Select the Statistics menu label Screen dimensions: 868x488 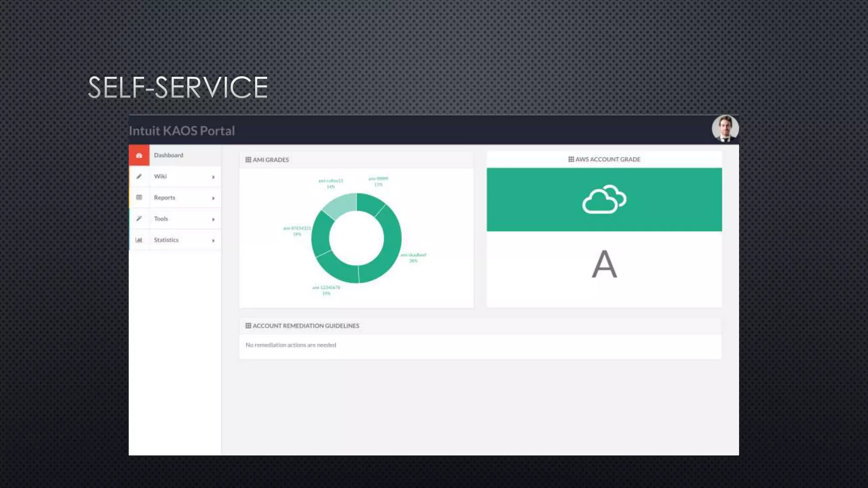[166, 240]
